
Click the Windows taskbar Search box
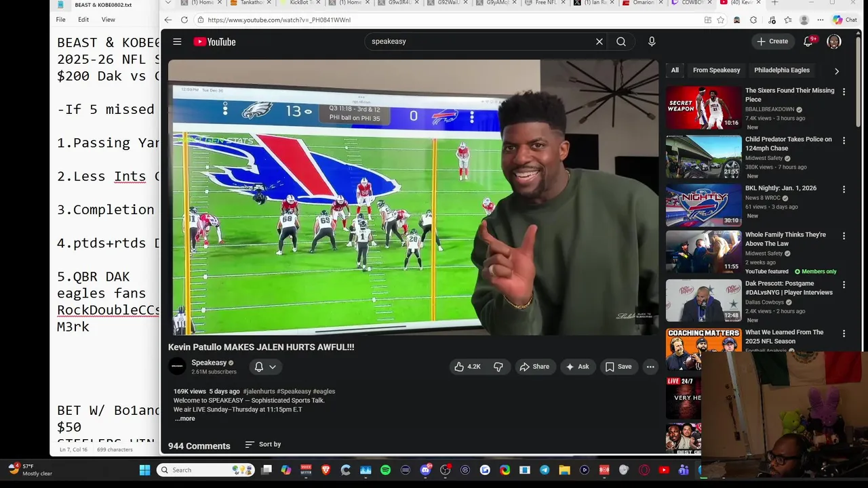point(206,470)
